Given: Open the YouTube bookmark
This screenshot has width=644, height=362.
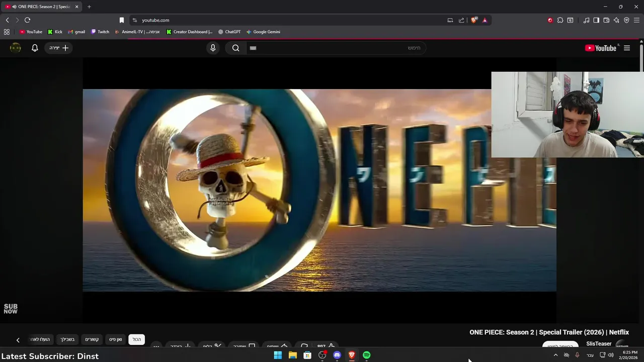Looking at the screenshot, I should coord(31,32).
